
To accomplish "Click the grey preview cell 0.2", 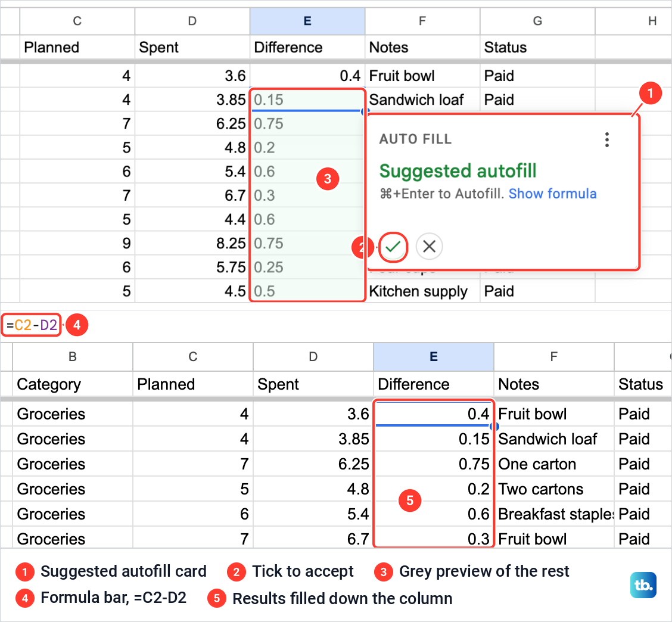I will [307, 148].
